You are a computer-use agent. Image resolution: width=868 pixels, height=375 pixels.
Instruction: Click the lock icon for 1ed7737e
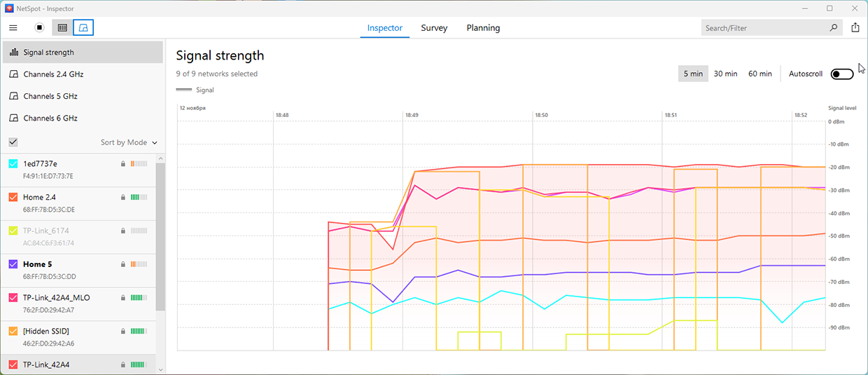123,164
